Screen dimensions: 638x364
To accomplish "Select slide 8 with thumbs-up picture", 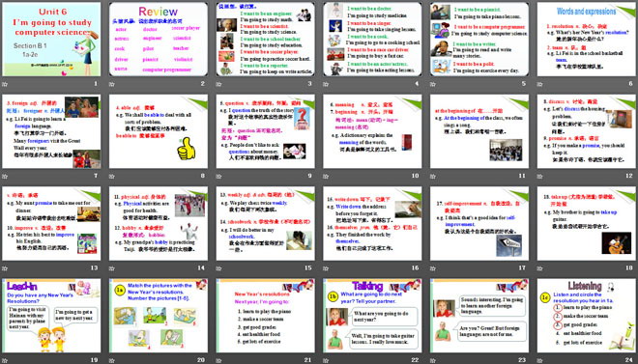I will 159,131.
